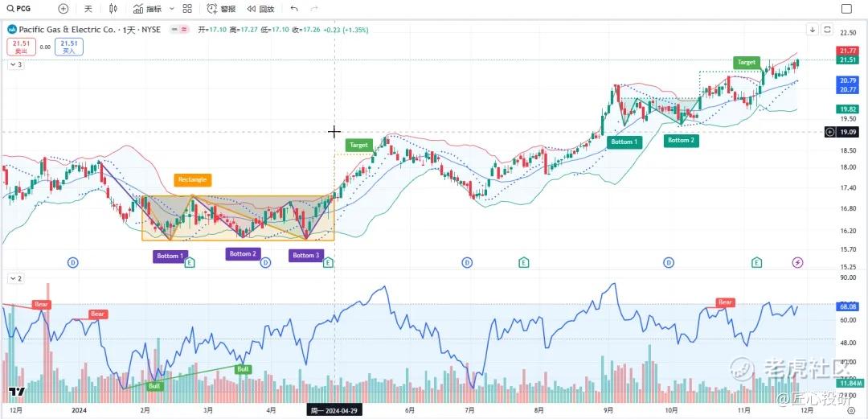Toggle the pill-shaped indicator next to NYSE
Screen dimensions: 868x419
[x=179, y=29]
